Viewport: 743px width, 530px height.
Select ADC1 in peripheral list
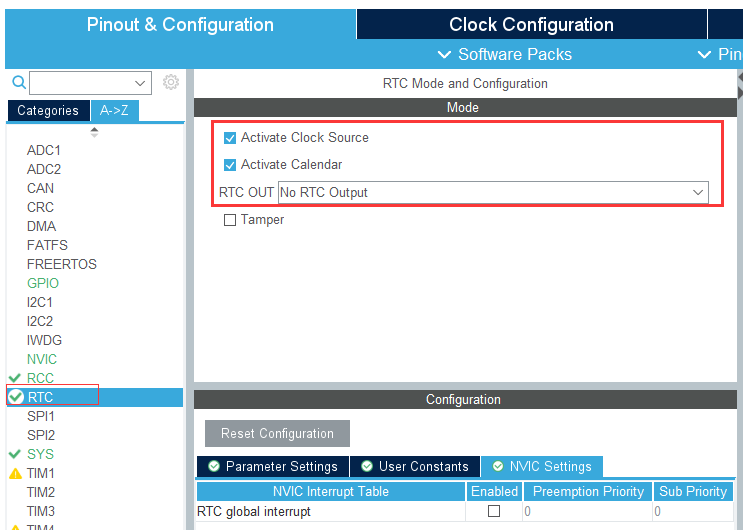point(44,150)
